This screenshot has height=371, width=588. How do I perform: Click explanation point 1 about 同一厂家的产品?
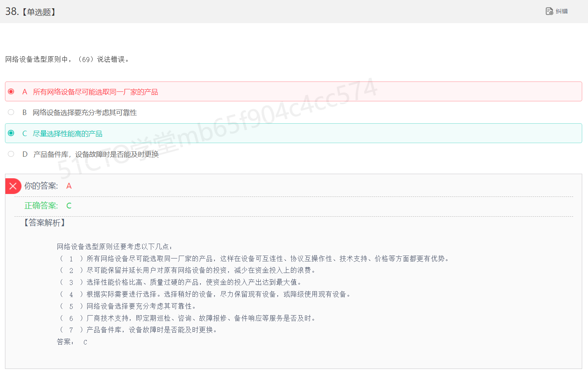[x=254, y=259]
